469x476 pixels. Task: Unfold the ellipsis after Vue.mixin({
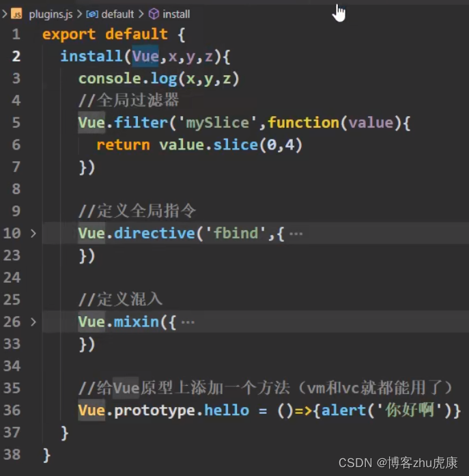tap(188, 322)
